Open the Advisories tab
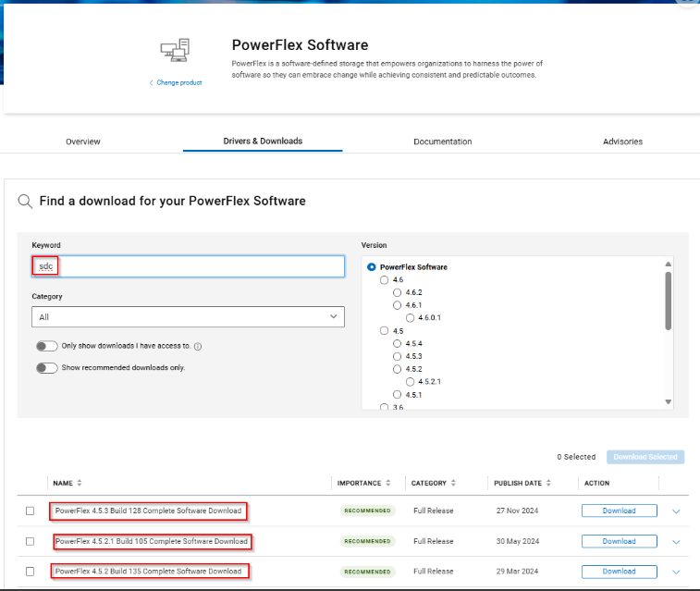Screen dimensions: 700x591 (x=622, y=142)
